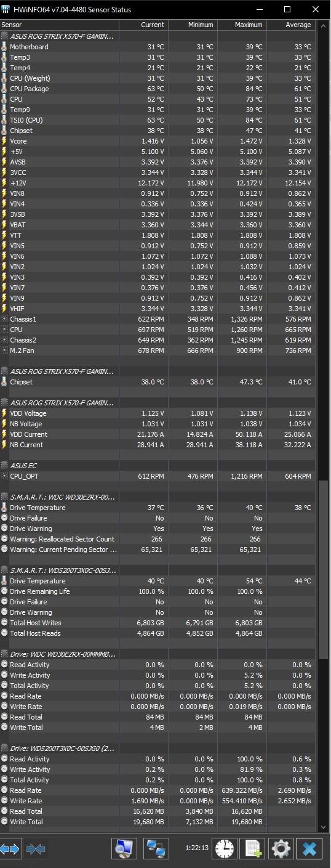Click the thermometer icon beside CPU Package

click(x=5, y=89)
